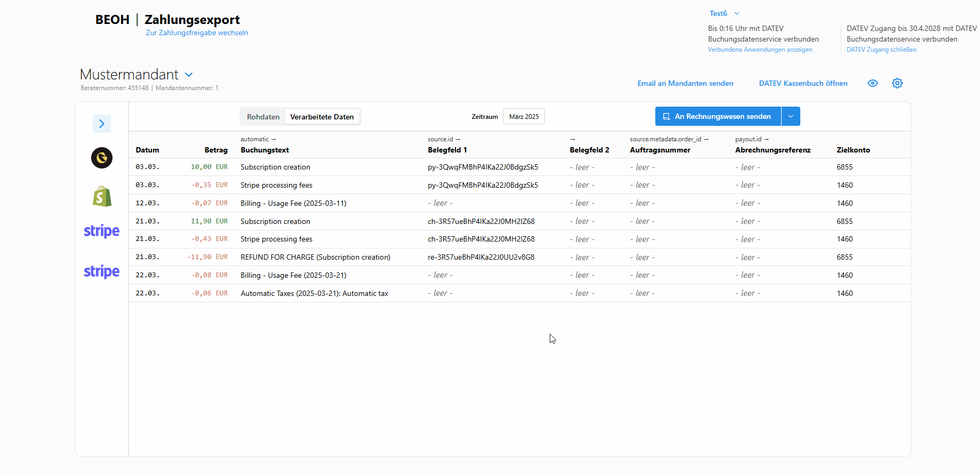Click the automatic mapping label above Buchungstext
Screen dimensions: 980x474
(x=258, y=139)
